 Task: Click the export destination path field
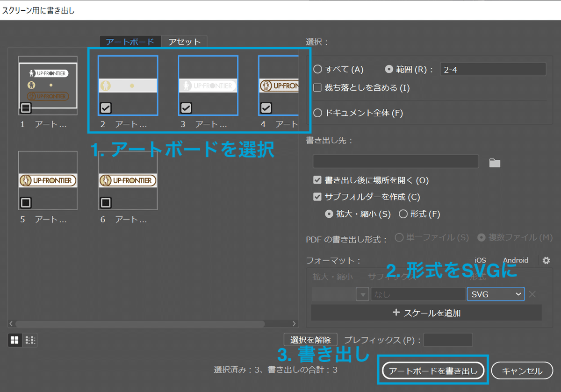pyautogui.click(x=396, y=161)
